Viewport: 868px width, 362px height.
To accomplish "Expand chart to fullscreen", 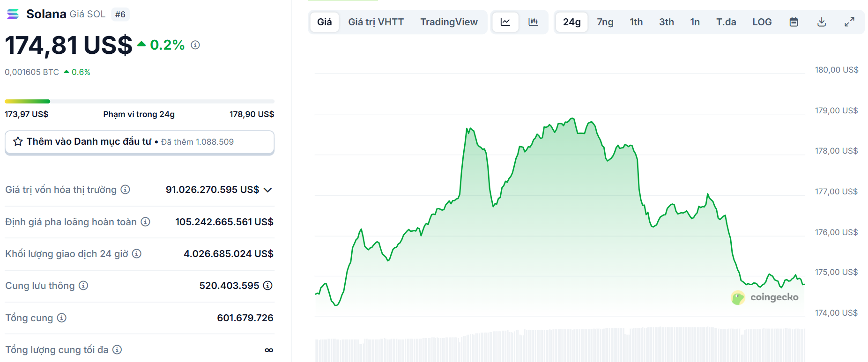I will [849, 22].
